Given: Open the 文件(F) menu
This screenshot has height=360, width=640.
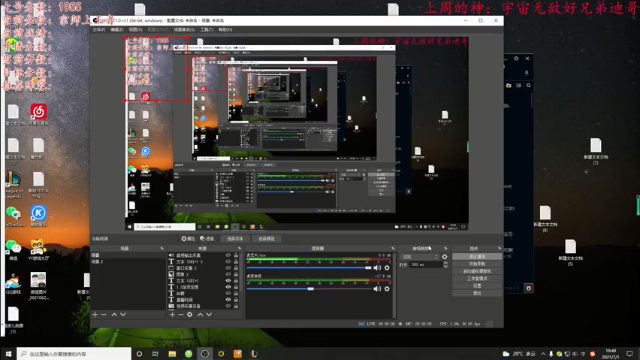Looking at the screenshot, I should (99, 29).
